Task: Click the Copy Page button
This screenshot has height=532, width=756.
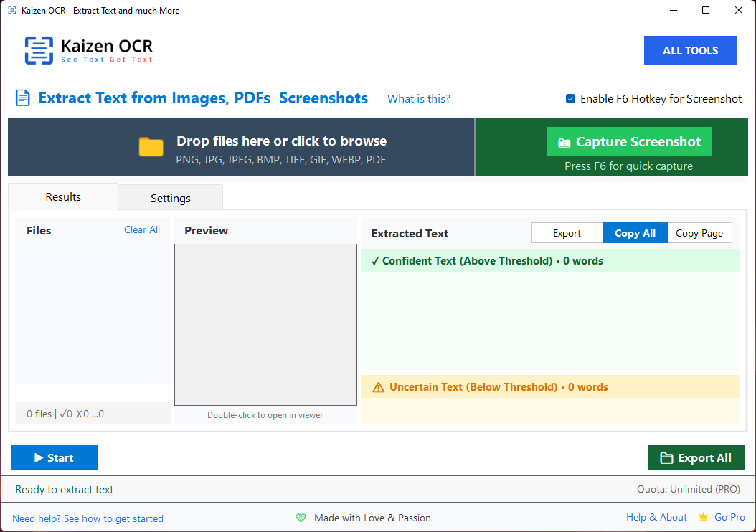Action: pos(699,233)
